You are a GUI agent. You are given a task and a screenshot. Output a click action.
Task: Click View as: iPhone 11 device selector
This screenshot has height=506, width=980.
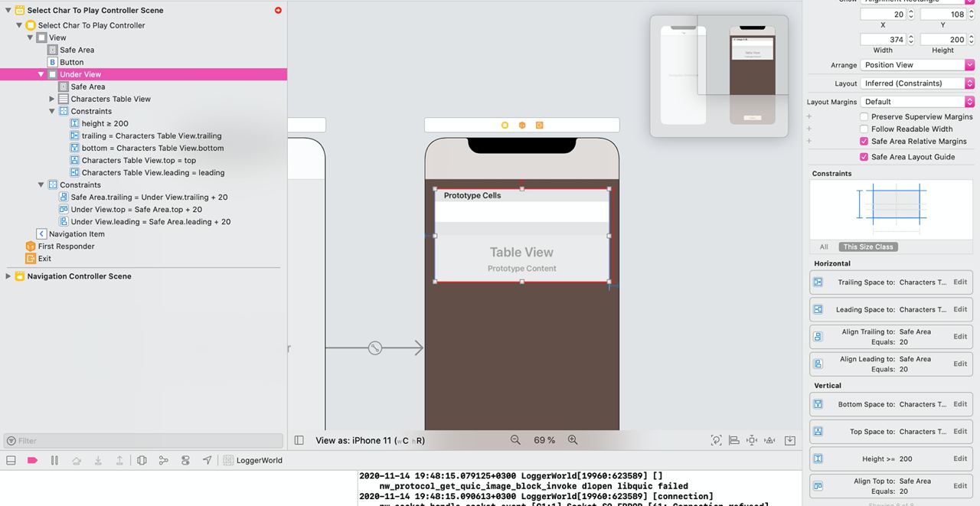pos(370,440)
